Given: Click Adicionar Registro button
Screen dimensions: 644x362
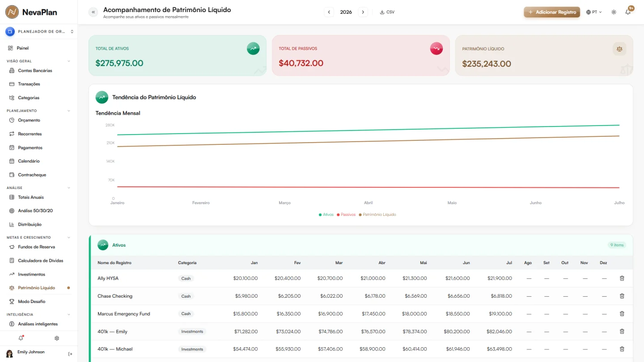Looking at the screenshot, I should [552, 12].
